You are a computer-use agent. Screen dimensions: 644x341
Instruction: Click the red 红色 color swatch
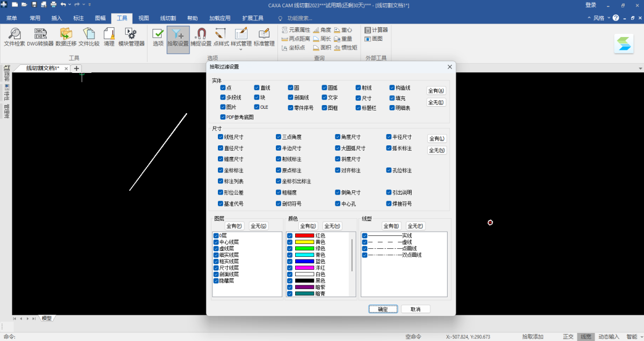coord(304,235)
